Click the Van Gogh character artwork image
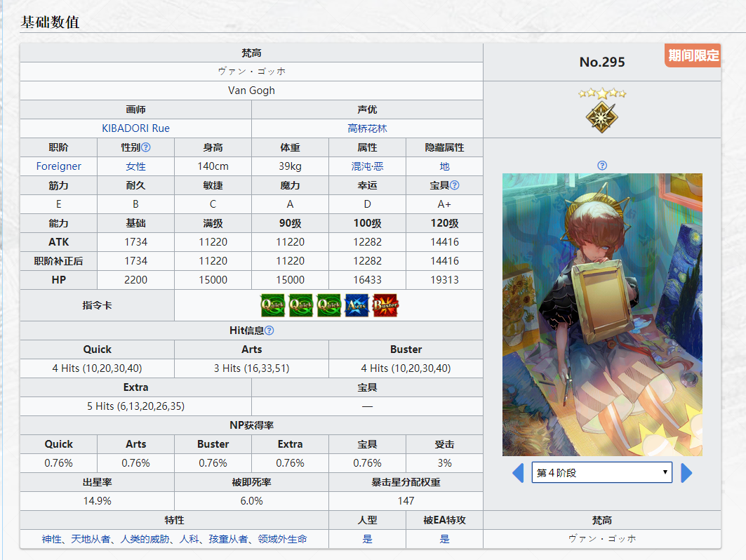746x560 pixels. click(602, 314)
